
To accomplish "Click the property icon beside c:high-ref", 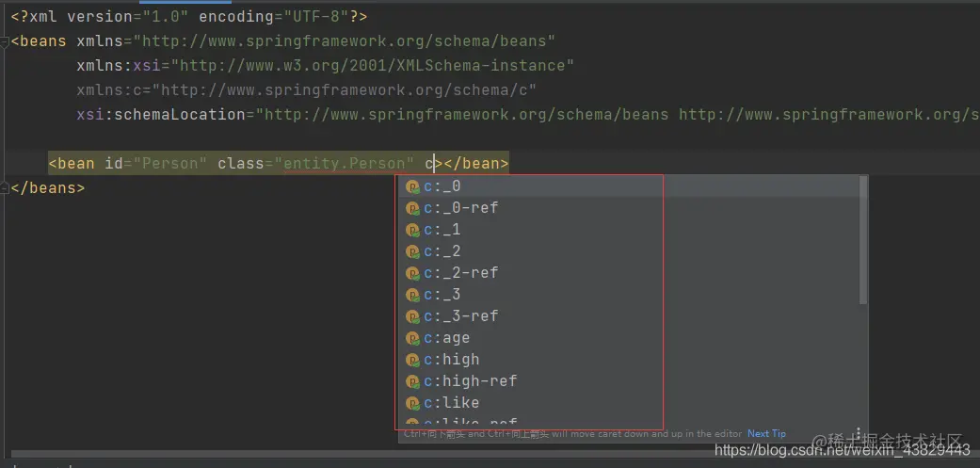I will pos(412,381).
